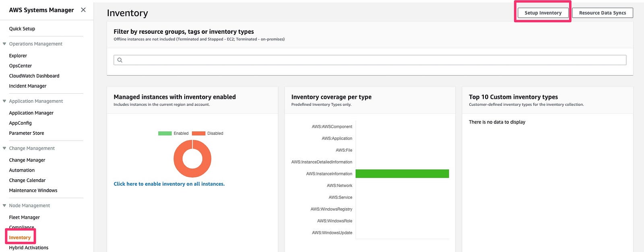Click link to enable inventory on all instances
Screen dimensions: 644x252
tap(169, 184)
